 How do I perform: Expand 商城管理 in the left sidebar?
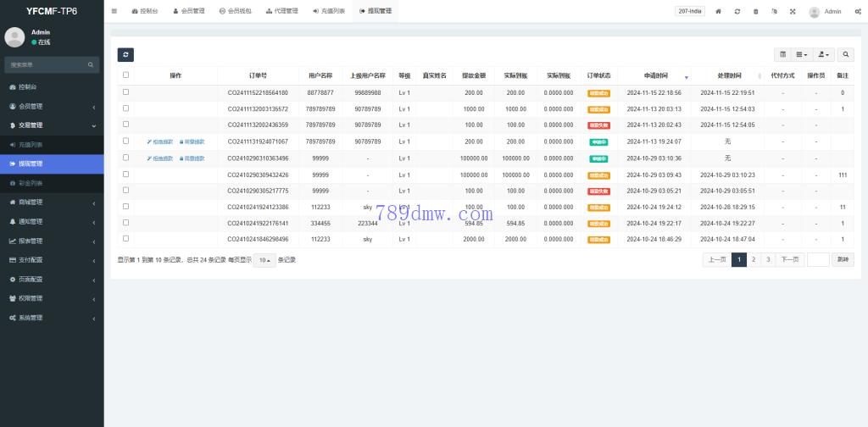51,202
